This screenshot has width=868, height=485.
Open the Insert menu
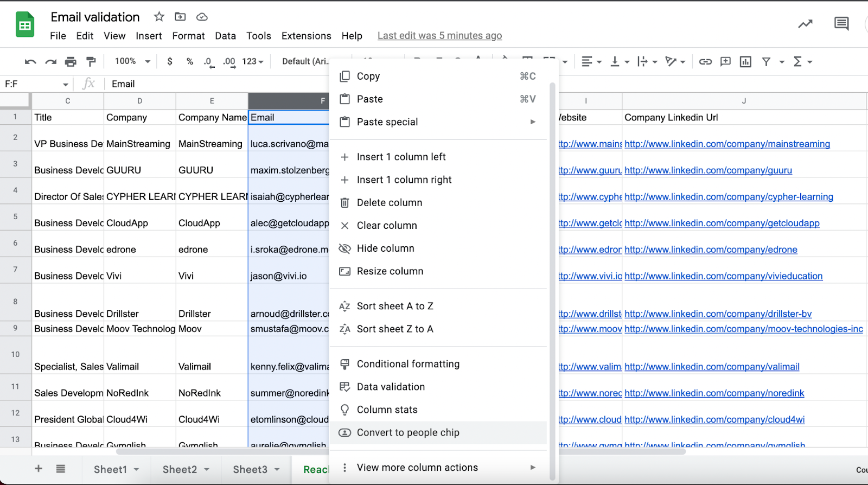pos(149,36)
